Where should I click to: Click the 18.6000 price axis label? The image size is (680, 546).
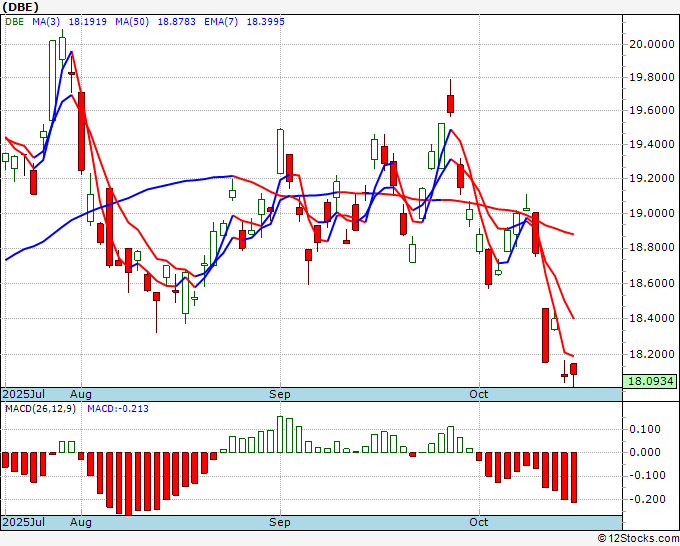[x=652, y=283]
